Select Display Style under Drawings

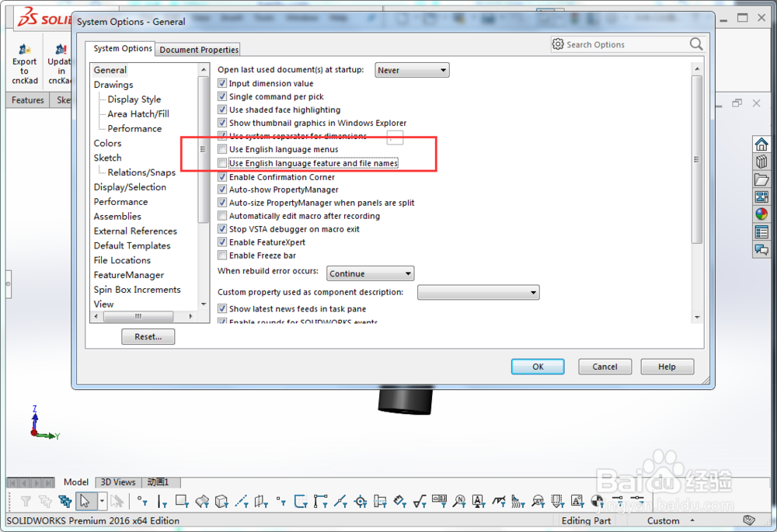point(134,99)
